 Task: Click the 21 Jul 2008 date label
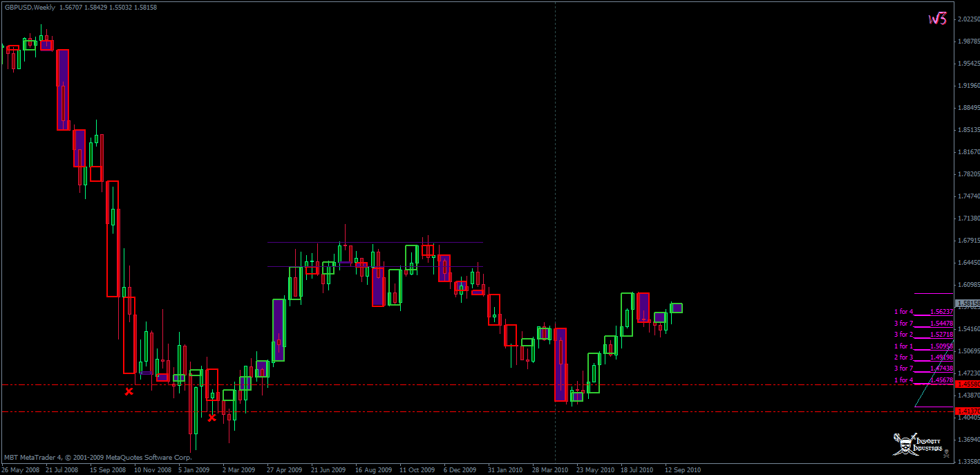pyautogui.click(x=62, y=469)
